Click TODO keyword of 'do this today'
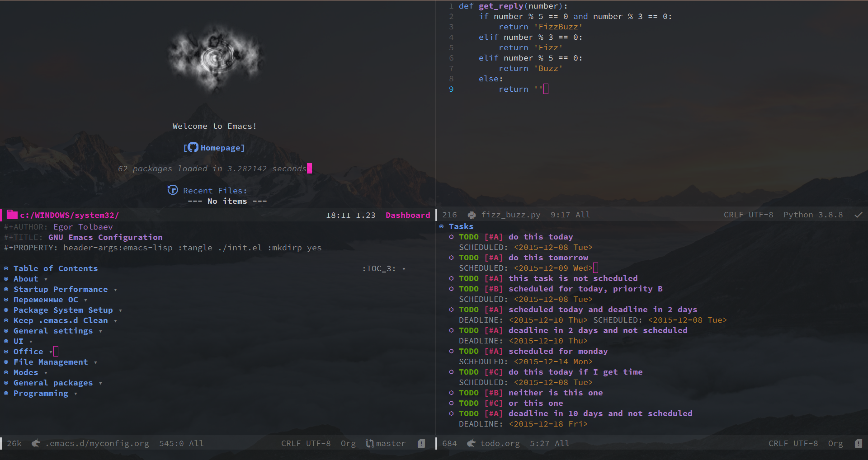868x460 pixels. (468, 237)
